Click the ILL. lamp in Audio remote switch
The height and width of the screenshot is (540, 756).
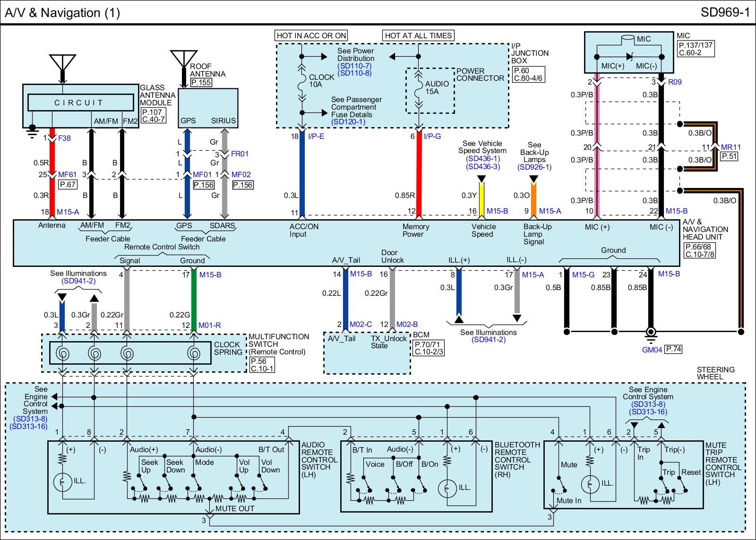coord(62,482)
